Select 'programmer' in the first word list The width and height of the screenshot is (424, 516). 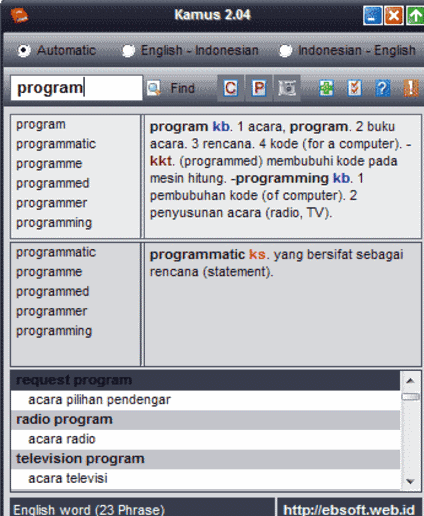[52, 203]
